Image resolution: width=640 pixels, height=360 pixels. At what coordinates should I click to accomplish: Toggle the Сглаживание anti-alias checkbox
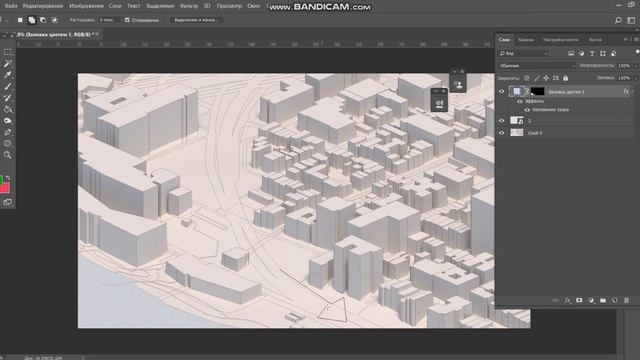[x=127, y=20]
